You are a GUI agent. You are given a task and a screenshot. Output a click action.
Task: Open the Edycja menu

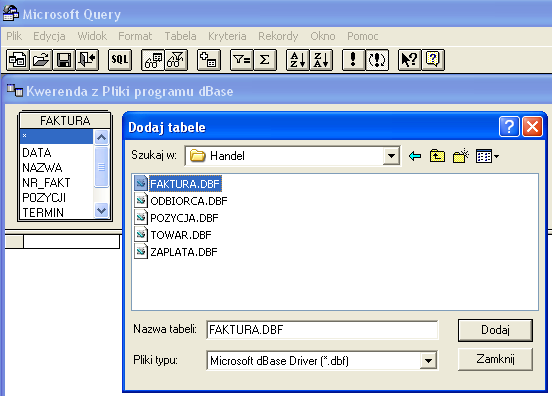[x=49, y=36]
